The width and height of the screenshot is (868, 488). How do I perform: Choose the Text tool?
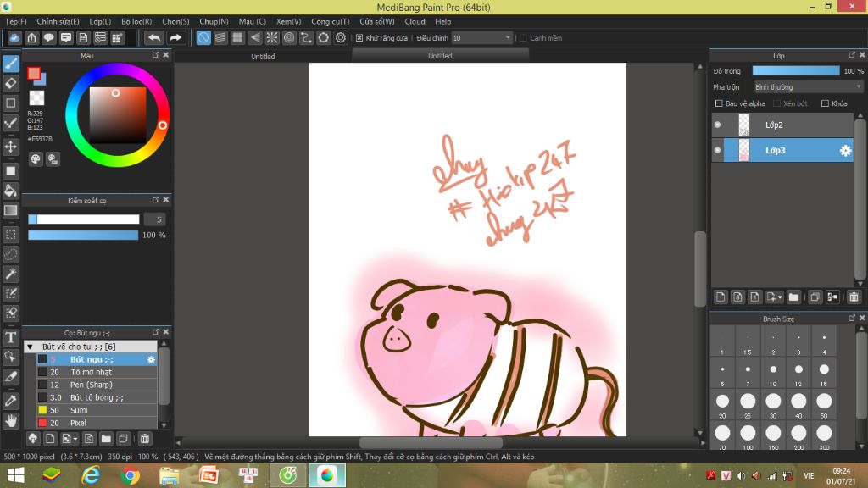pyautogui.click(x=11, y=337)
